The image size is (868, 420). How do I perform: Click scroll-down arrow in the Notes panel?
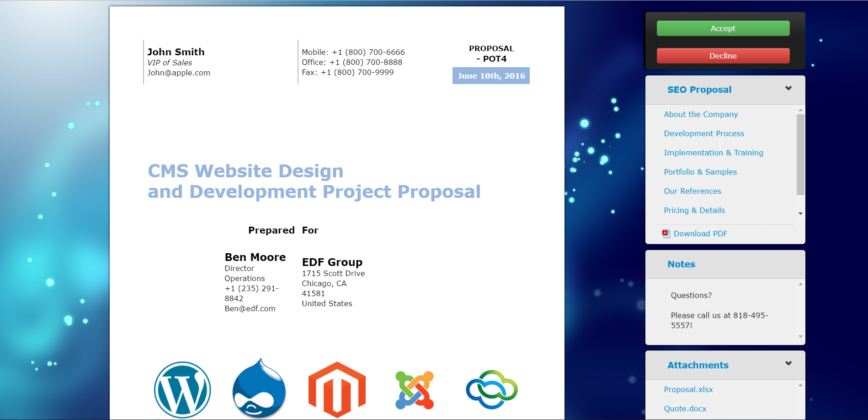[800, 336]
